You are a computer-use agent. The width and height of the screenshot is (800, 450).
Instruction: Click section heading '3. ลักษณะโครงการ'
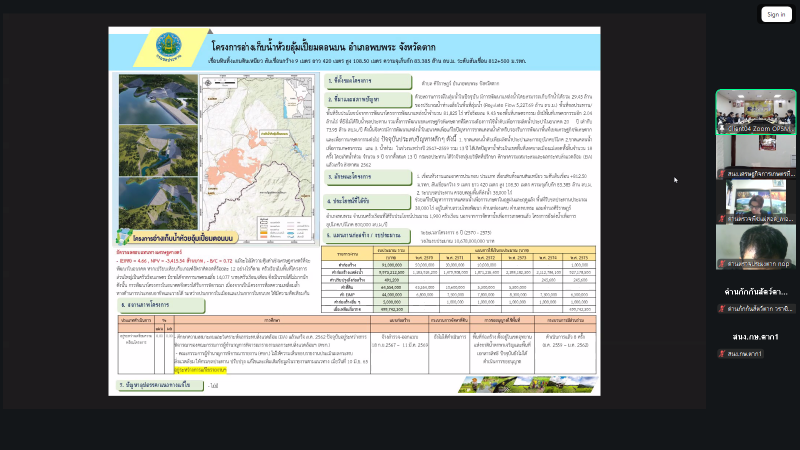click(368, 177)
